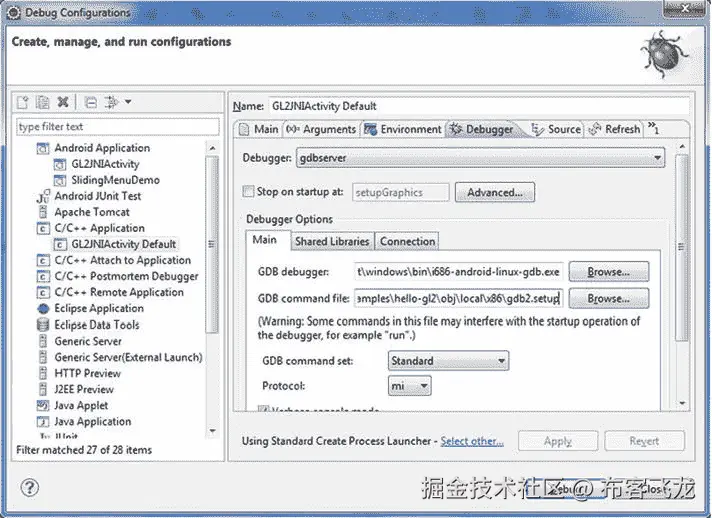Click the Name input field
This screenshot has height=518, width=712.
479,106
